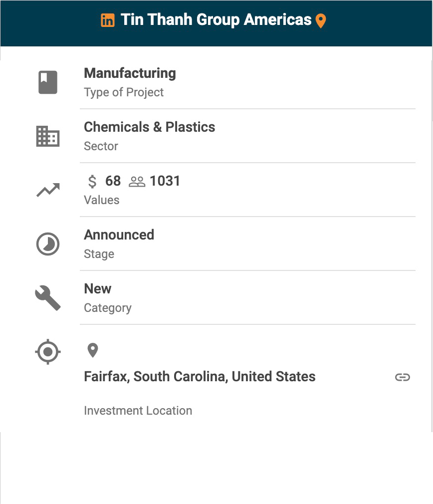Click the orange location pin in header
The width and height of the screenshot is (433, 504).
321,21
